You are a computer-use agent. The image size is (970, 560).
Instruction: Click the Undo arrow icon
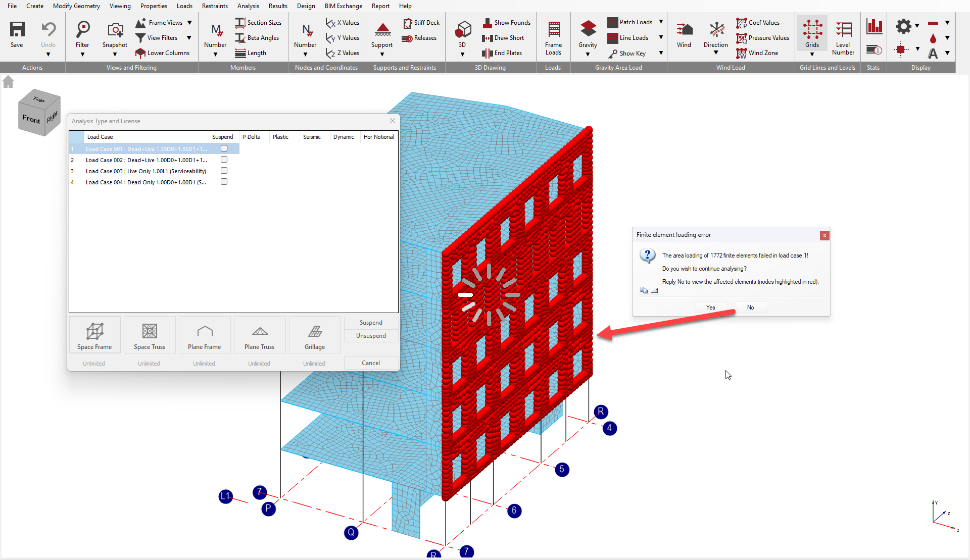pyautogui.click(x=48, y=29)
